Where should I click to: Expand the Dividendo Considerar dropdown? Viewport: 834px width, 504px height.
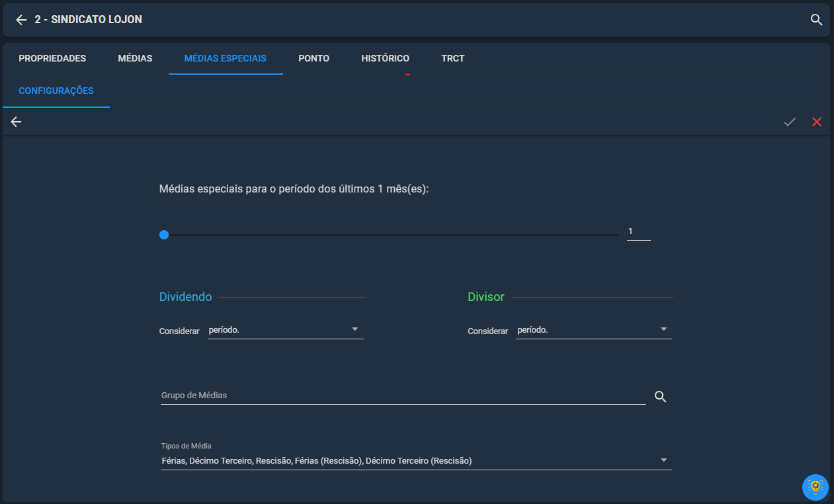285,330
